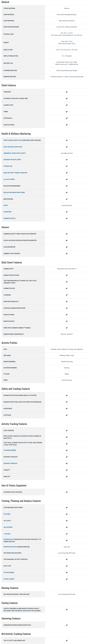90x644 pixels.
Task: Open the Fitness Age link
Action: [8, 166]
